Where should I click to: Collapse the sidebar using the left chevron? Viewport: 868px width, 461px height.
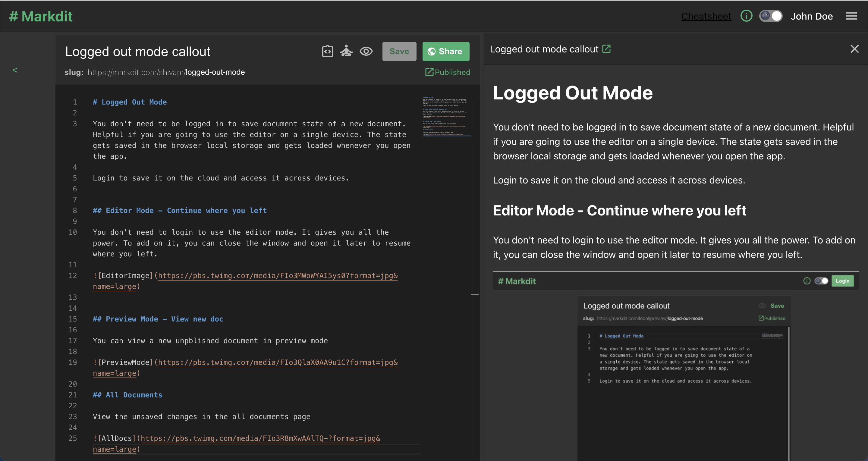[x=15, y=70]
